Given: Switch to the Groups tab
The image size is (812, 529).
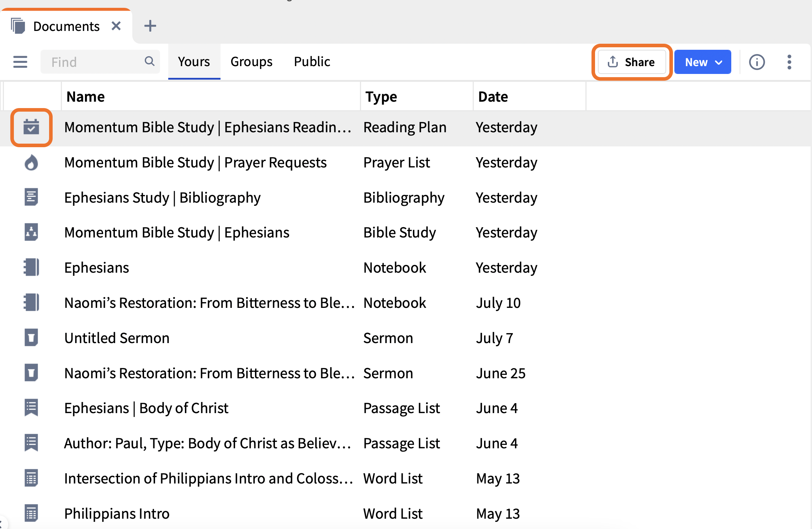Looking at the screenshot, I should point(251,62).
